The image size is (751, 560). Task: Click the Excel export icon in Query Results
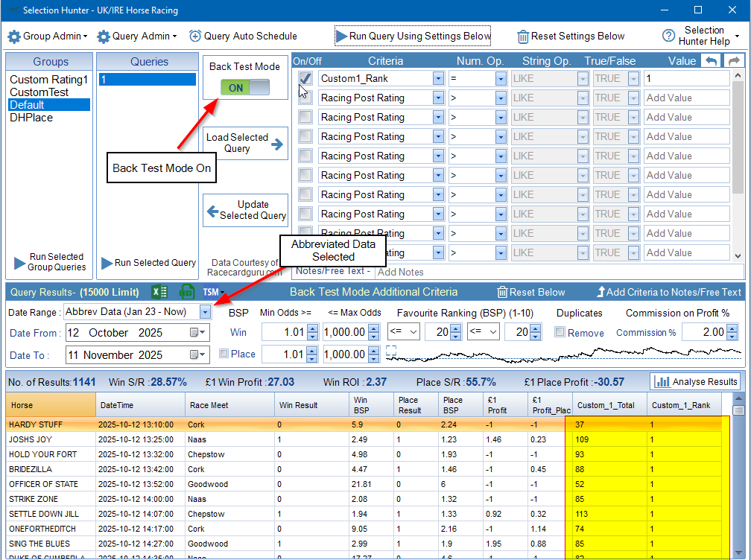tap(159, 292)
